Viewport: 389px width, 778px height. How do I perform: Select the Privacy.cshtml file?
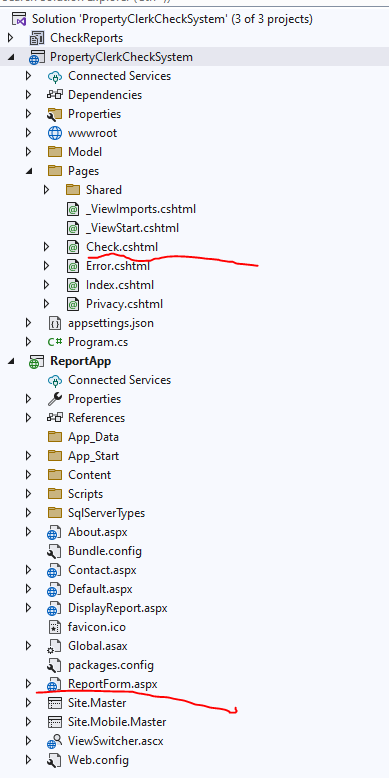click(124, 304)
